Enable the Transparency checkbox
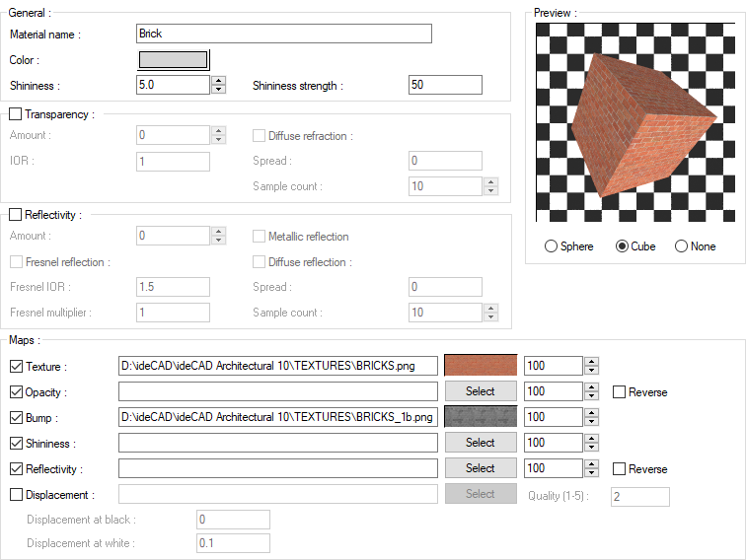This screenshot has height=560, width=746. click(x=15, y=114)
